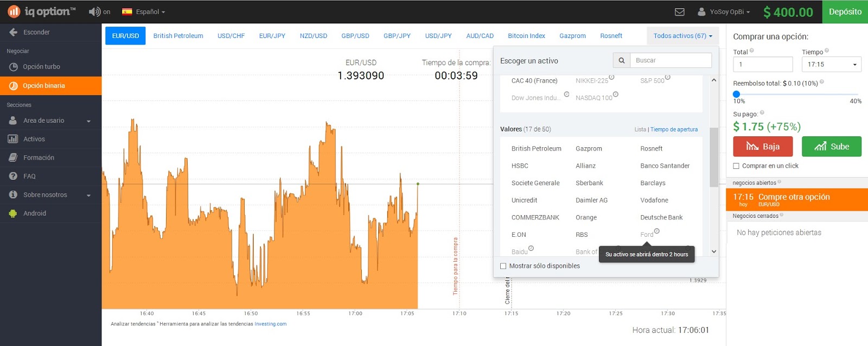868x346 pixels.
Task: Open the Tiempo 17:15 dropdown
Action: click(x=832, y=64)
